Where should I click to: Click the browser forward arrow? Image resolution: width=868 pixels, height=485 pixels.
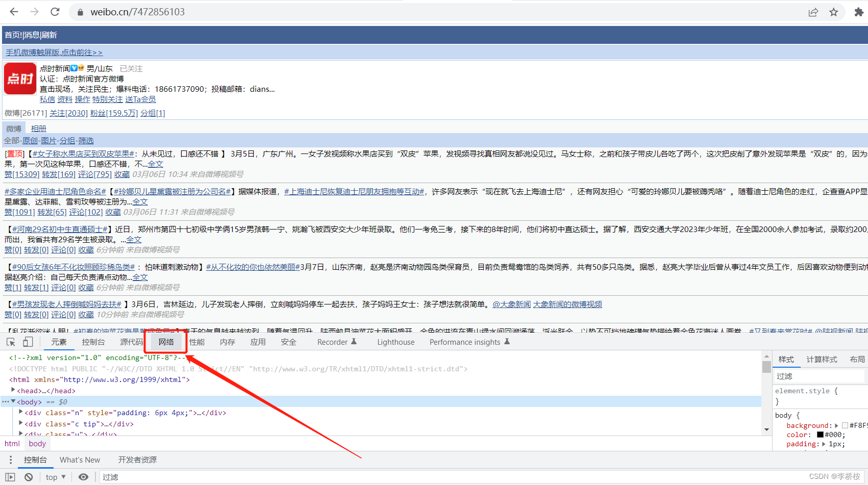click(x=34, y=12)
